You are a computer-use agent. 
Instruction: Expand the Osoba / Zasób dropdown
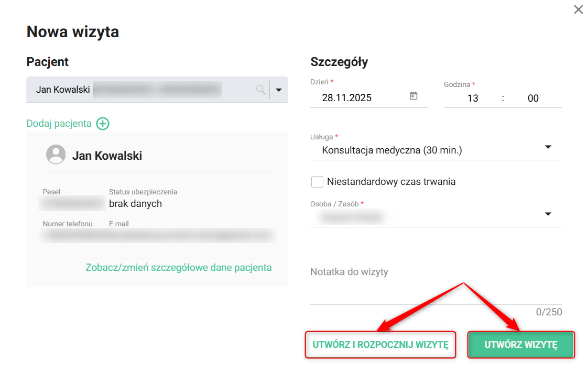(x=548, y=214)
